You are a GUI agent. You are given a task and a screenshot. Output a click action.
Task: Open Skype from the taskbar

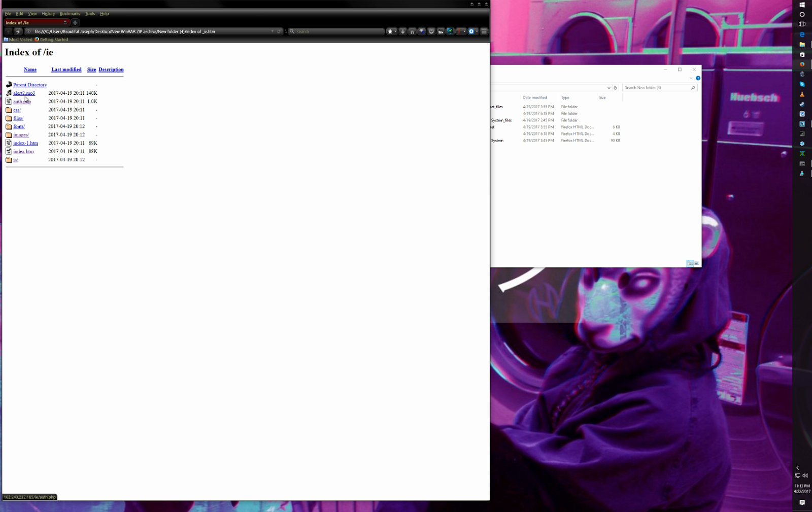coord(802,84)
